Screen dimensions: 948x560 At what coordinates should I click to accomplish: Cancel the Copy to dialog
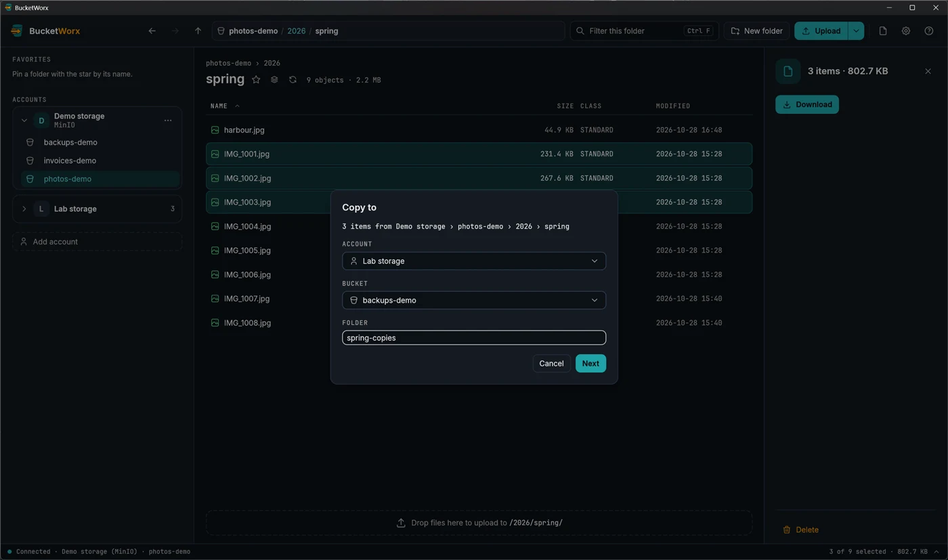[x=551, y=364]
